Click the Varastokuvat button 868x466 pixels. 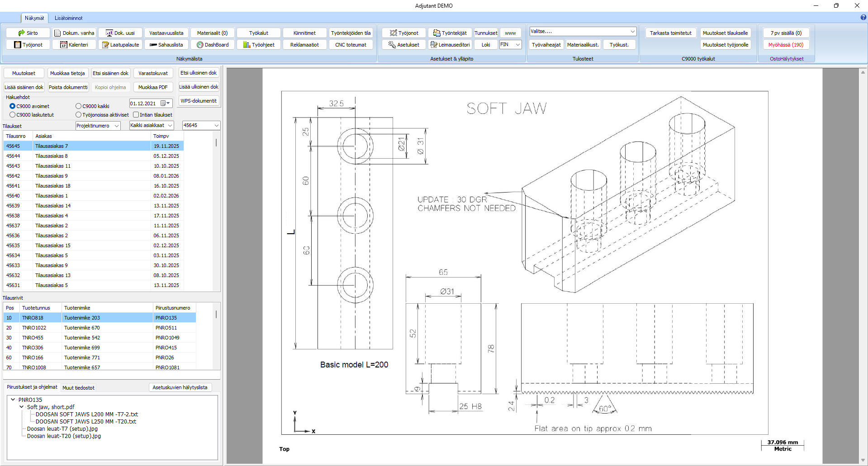pyautogui.click(x=153, y=73)
